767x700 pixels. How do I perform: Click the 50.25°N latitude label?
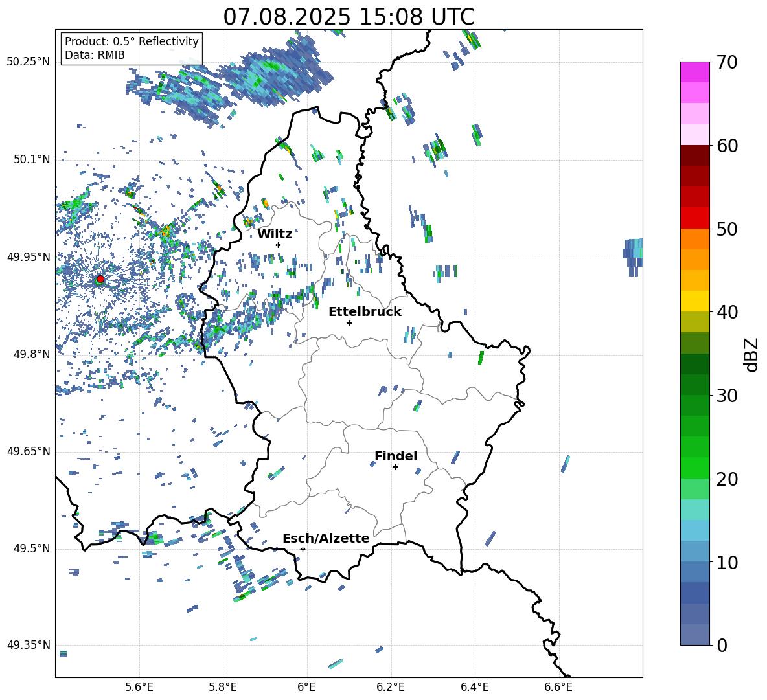coord(28,62)
